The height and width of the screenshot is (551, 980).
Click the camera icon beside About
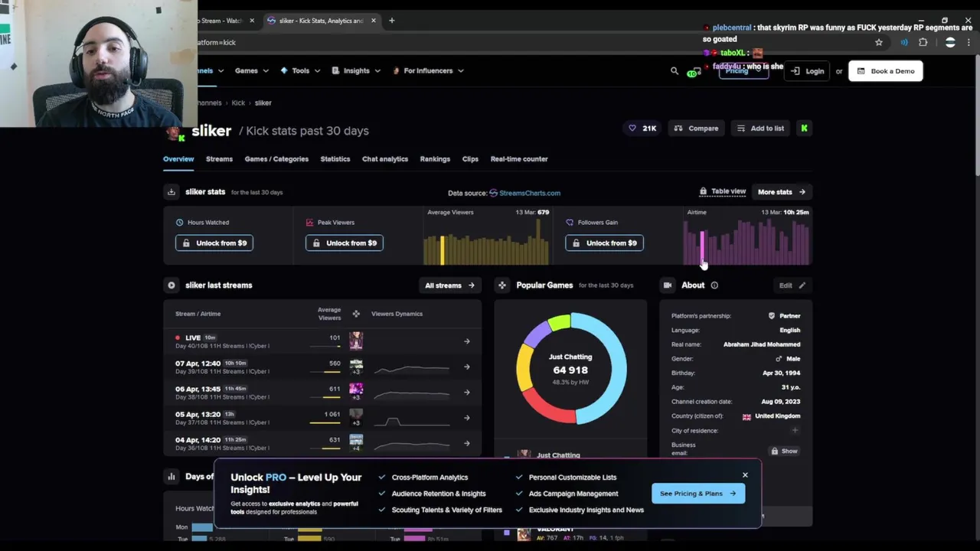(668, 285)
